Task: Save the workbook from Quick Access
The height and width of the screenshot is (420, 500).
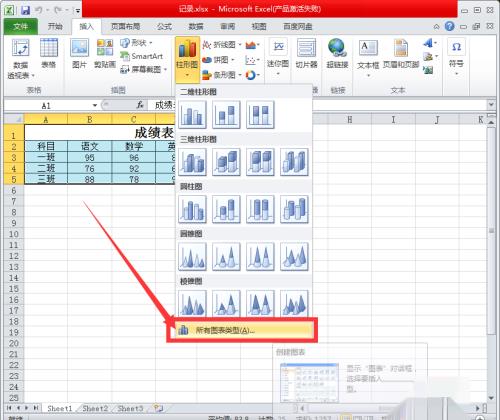Action: pyautogui.click(x=25, y=10)
